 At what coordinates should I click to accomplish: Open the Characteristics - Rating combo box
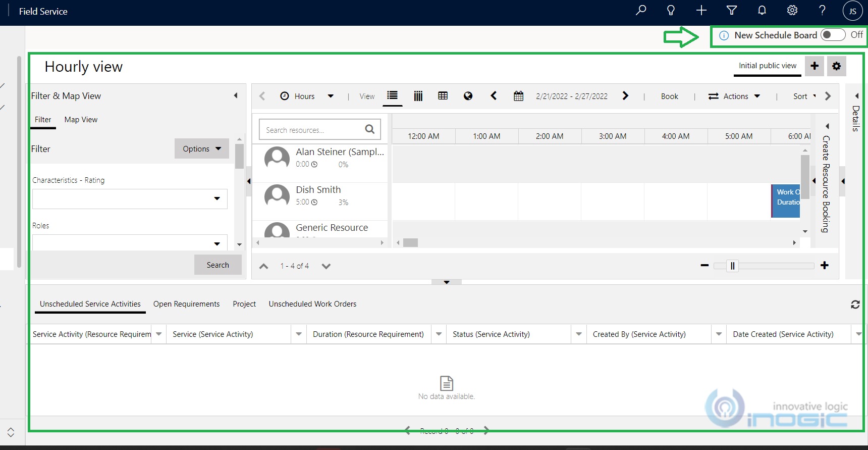click(130, 198)
